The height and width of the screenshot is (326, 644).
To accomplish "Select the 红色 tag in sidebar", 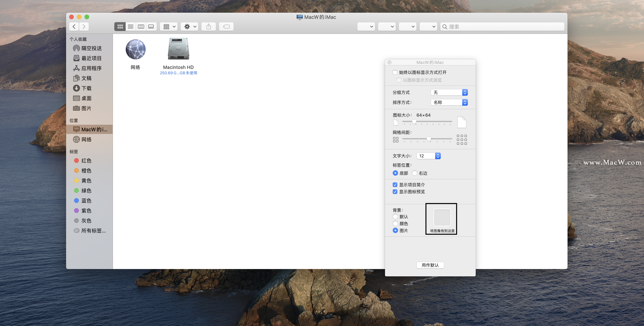I will pyautogui.click(x=86, y=160).
